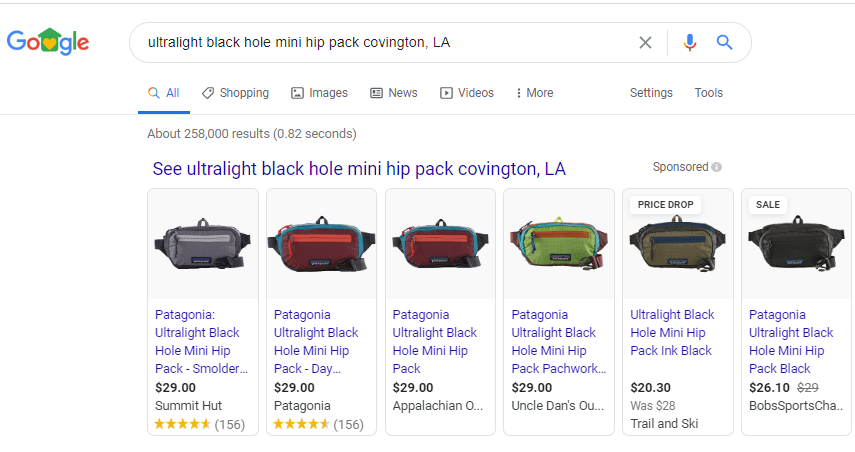Open search Tools

click(708, 93)
